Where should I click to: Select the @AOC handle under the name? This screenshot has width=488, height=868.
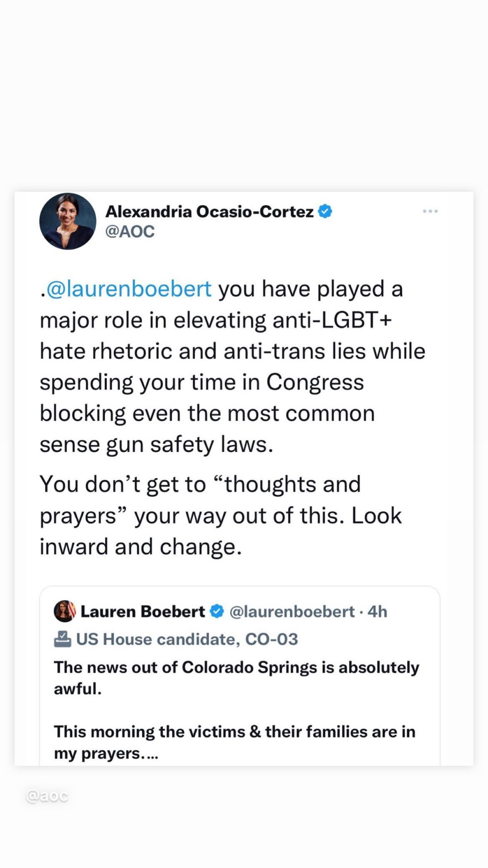pos(130,231)
